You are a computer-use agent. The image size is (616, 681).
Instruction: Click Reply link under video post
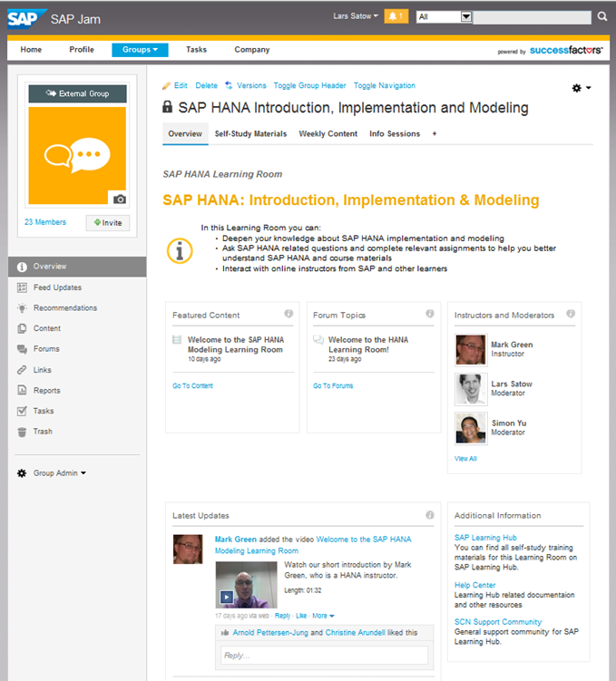tap(282, 616)
